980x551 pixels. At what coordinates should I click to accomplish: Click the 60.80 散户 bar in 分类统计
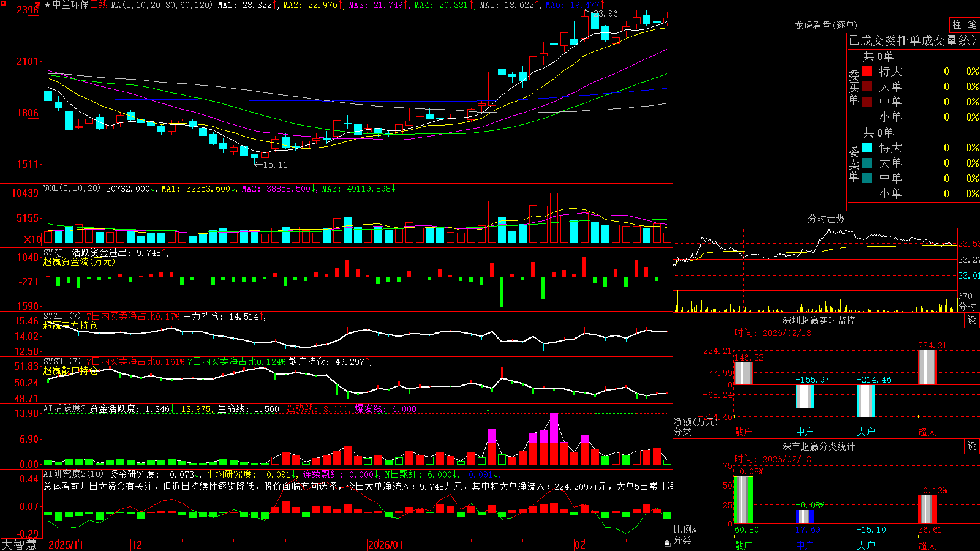coord(743,500)
